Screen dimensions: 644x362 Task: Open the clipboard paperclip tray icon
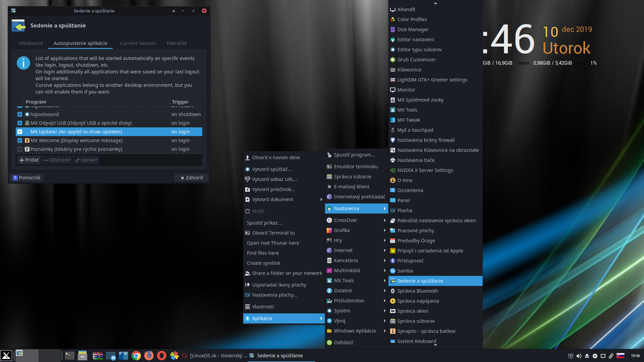(x=611, y=356)
